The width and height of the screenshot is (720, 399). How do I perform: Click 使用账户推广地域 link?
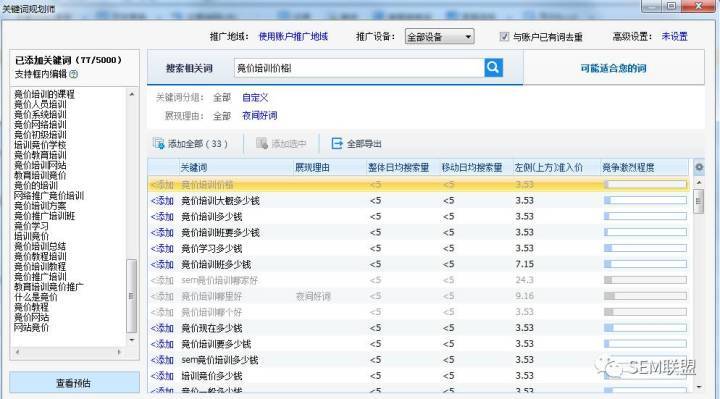click(293, 36)
